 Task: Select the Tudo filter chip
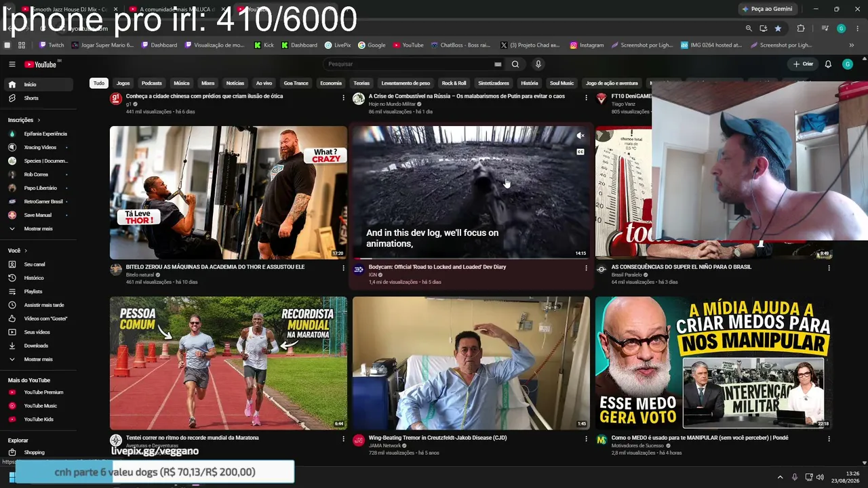click(x=99, y=83)
